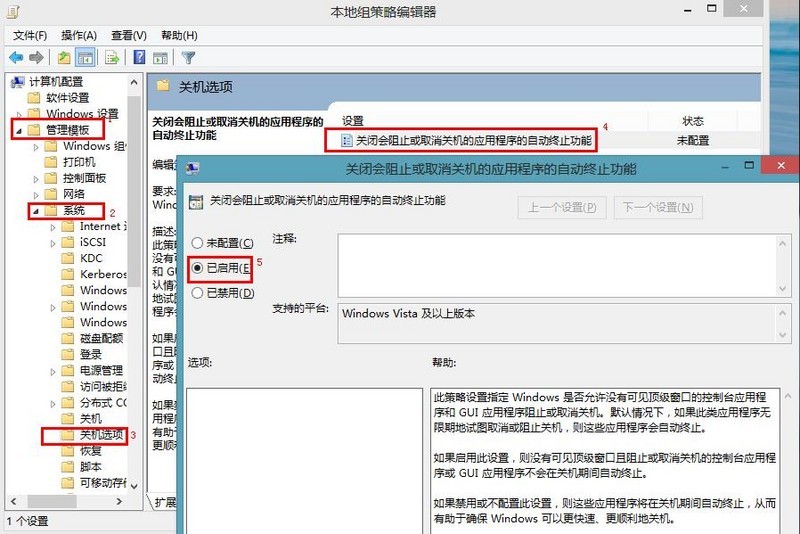The width and height of the screenshot is (800, 534).
Task: Open the Help toolbar icon
Action: (139, 58)
